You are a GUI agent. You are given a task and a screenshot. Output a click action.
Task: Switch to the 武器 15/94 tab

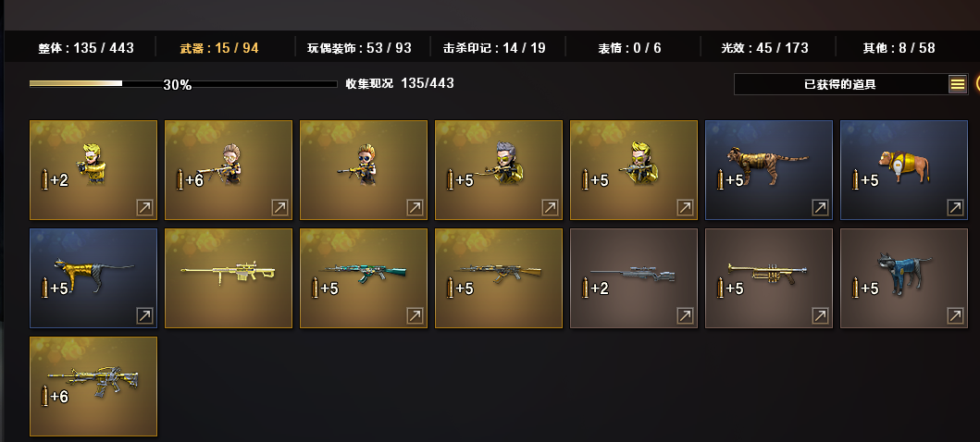tap(219, 48)
